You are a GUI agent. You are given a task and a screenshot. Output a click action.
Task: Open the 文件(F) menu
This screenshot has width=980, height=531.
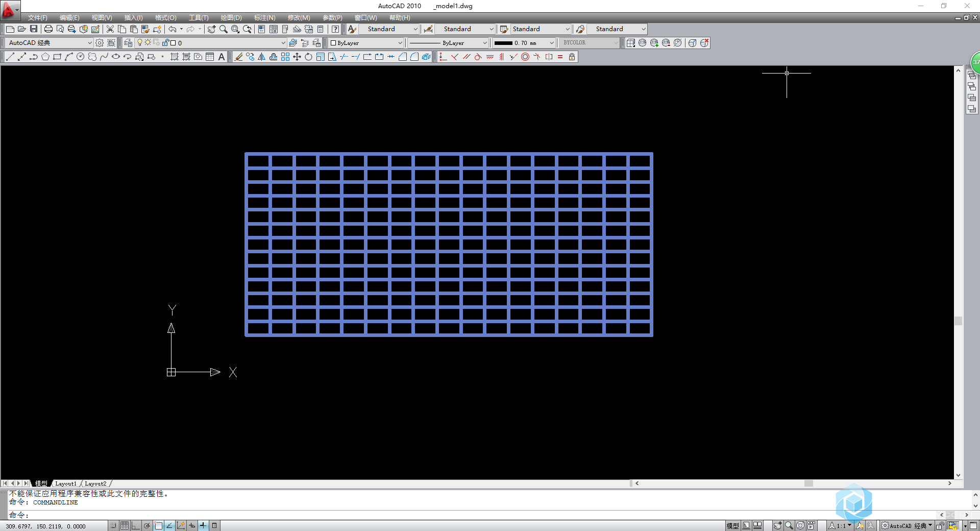pyautogui.click(x=37, y=18)
